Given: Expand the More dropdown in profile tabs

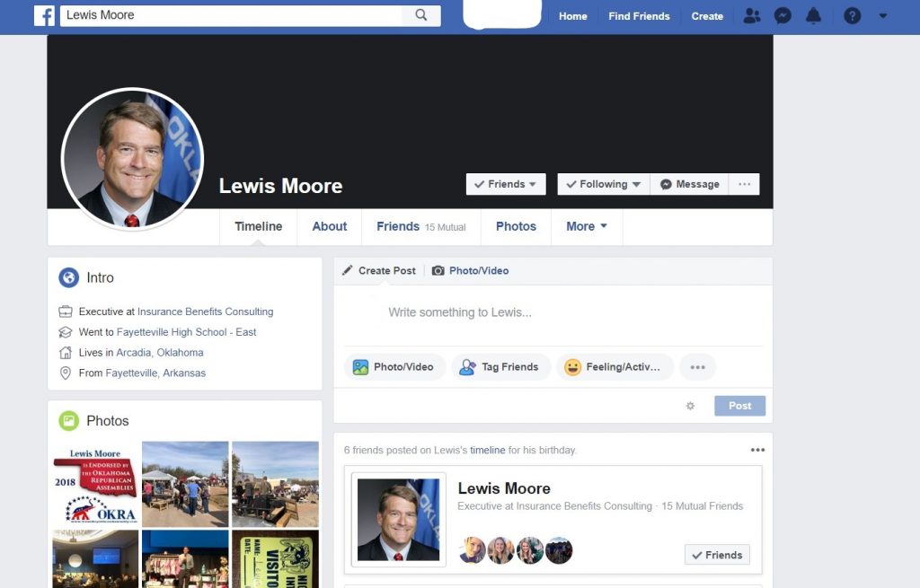Looking at the screenshot, I should 587,226.
